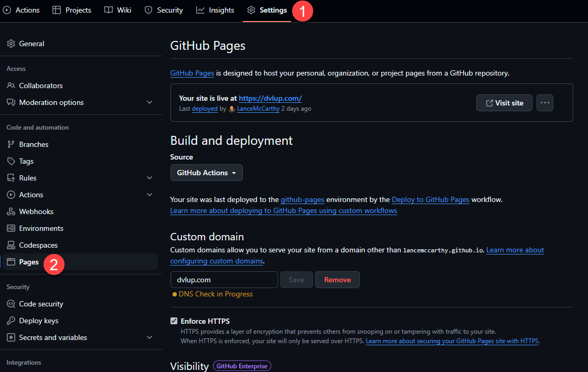Uncheck the Enforce HTTPS checkbox

coord(174,321)
